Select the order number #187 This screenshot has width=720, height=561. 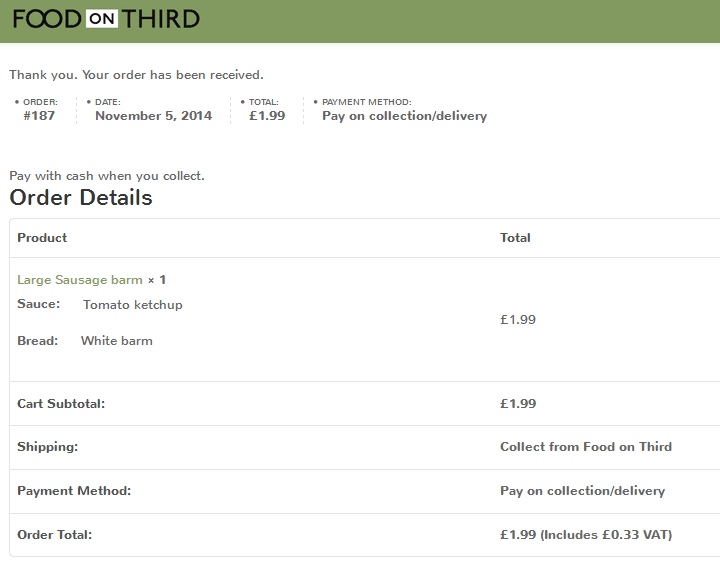[39, 116]
